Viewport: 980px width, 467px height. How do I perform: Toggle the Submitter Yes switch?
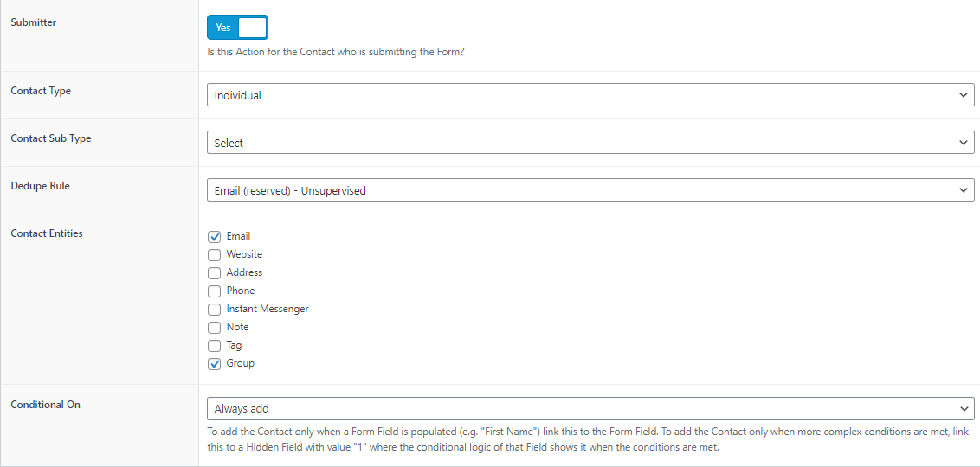click(237, 28)
